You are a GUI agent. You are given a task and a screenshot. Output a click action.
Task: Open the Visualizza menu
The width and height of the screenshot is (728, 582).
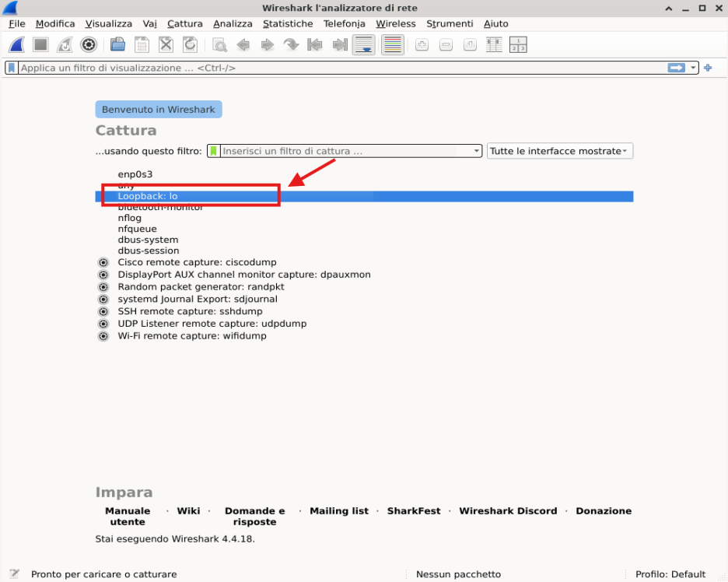pos(109,23)
